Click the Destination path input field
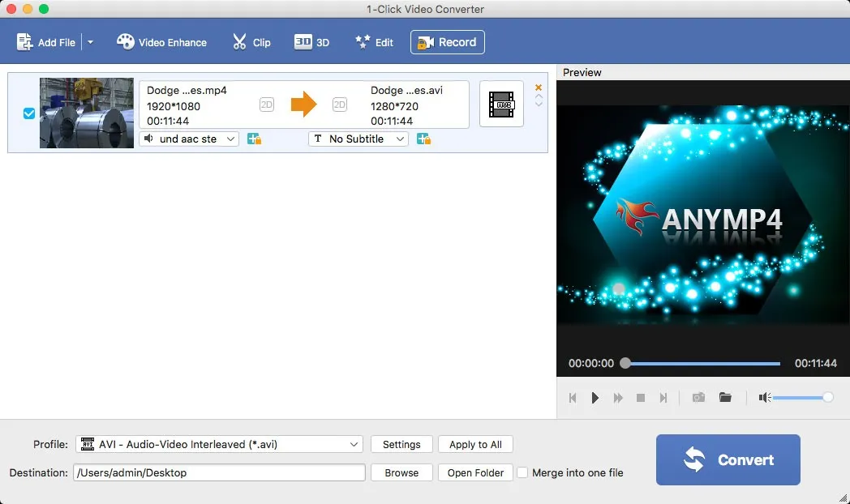 click(x=219, y=472)
